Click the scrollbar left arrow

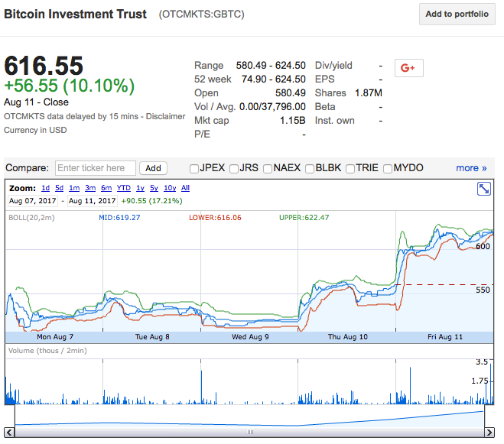point(9,433)
